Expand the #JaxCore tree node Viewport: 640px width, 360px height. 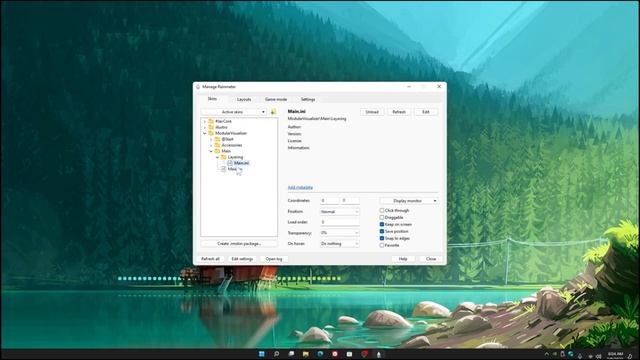coord(204,121)
